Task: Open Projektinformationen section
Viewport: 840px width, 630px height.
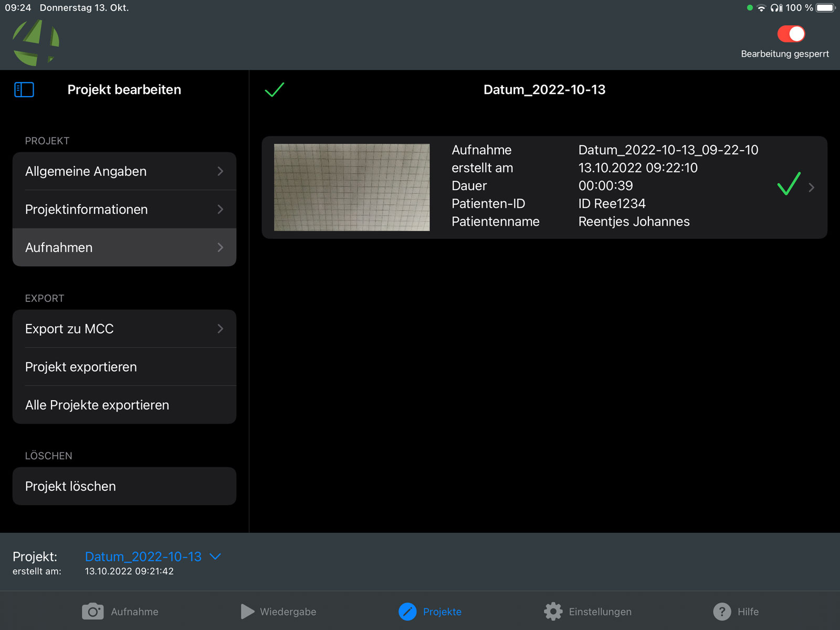Action: [124, 209]
